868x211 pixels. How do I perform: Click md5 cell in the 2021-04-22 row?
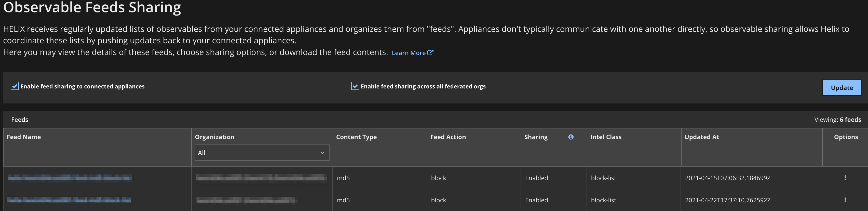[x=343, y=200]
